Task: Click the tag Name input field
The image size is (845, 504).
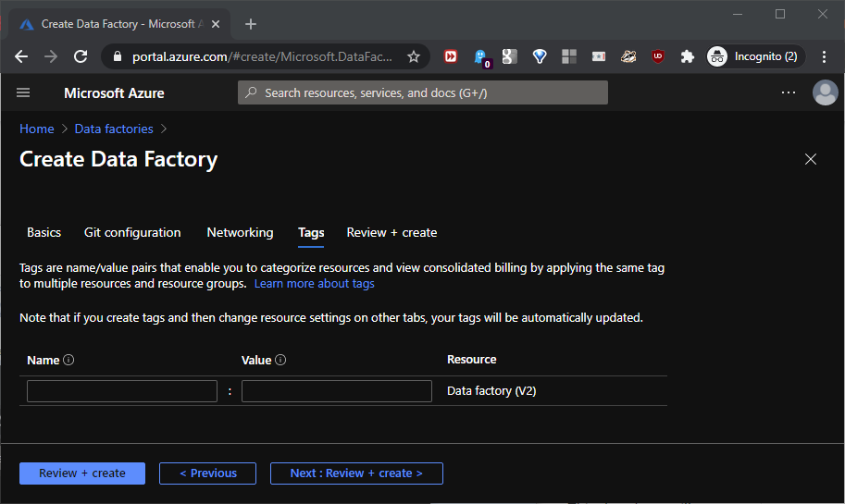Action: (x=122, y=391)
